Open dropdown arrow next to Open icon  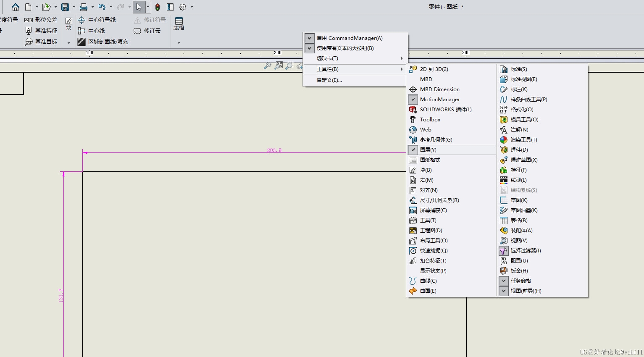[55, 7]
